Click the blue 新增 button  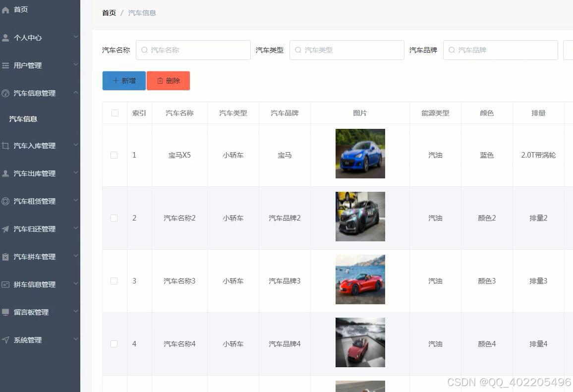pos(124,81)
